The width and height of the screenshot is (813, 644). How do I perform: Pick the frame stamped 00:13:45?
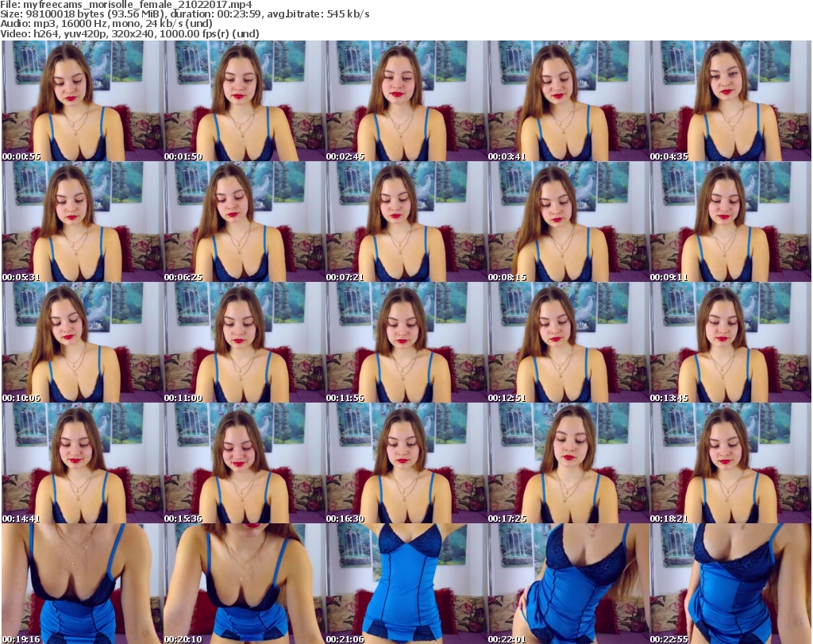[730, 343]
